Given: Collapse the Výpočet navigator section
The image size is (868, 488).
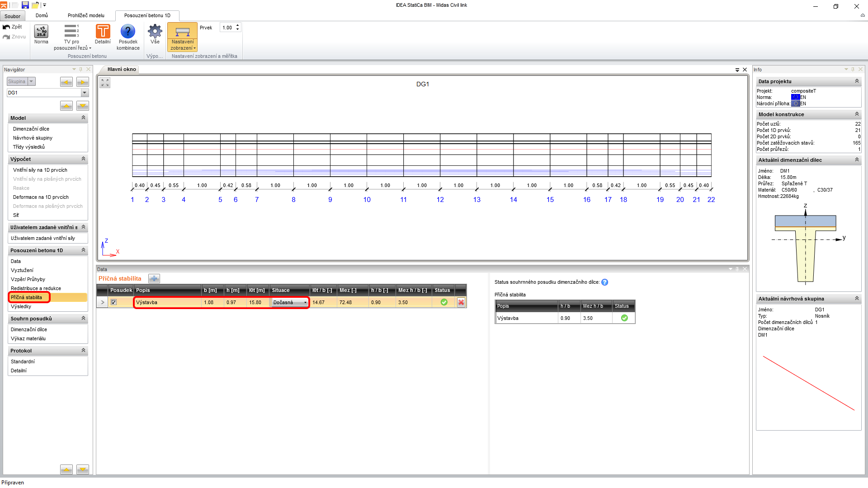Looking at the screenshot, I should (83, 159).
